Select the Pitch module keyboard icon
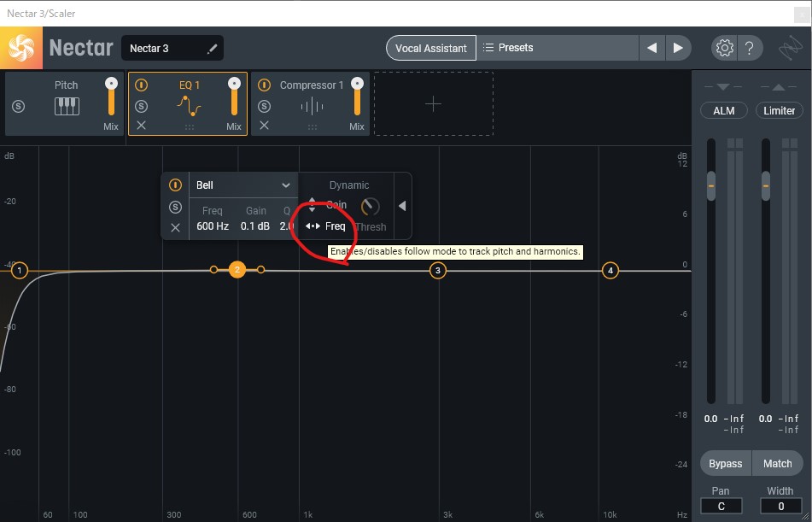Viewport: 812px width, 522px height. pyautogui.click(x=67, y=106)
